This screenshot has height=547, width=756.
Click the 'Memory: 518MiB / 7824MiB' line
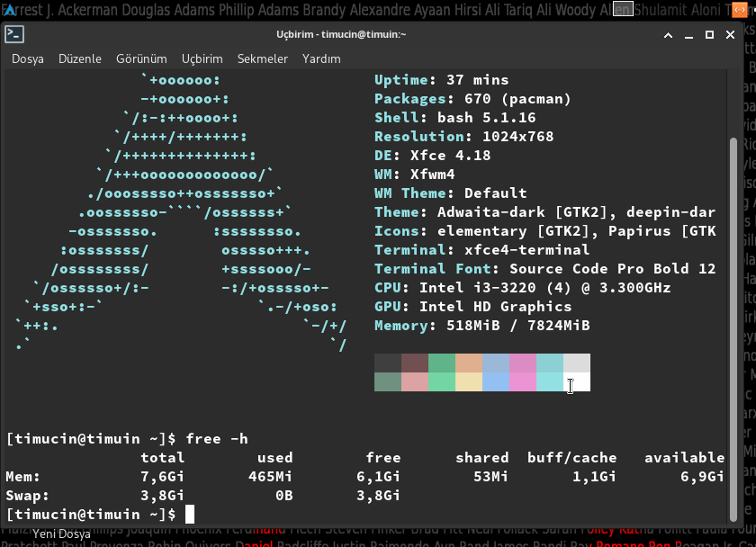[481, 326]
